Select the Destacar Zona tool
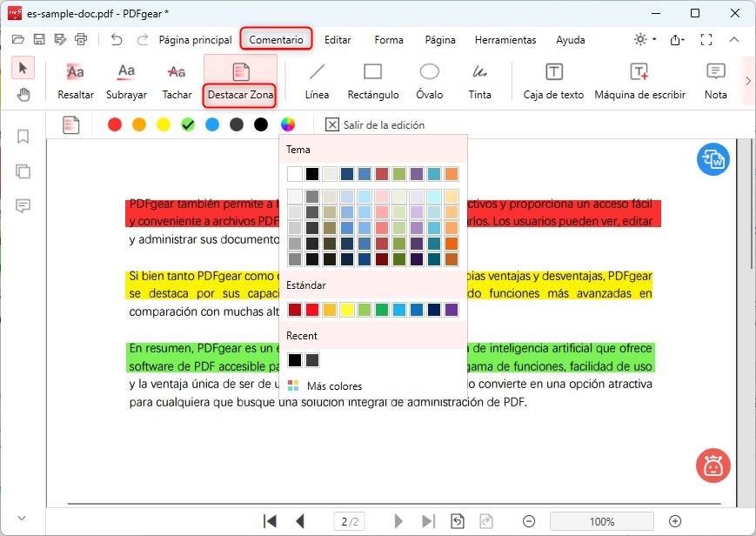This screenshot has width=756, height=536. pos(241,81)
